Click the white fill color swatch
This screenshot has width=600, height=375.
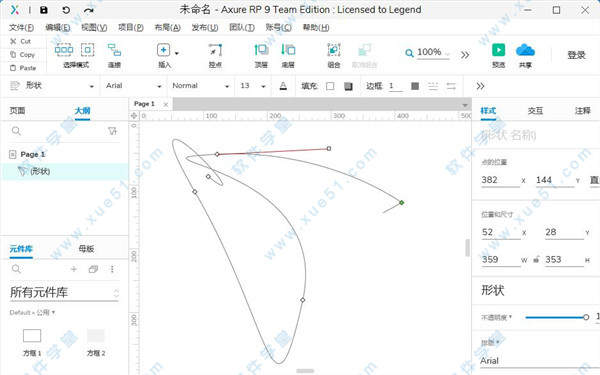(x=330, y=86)
